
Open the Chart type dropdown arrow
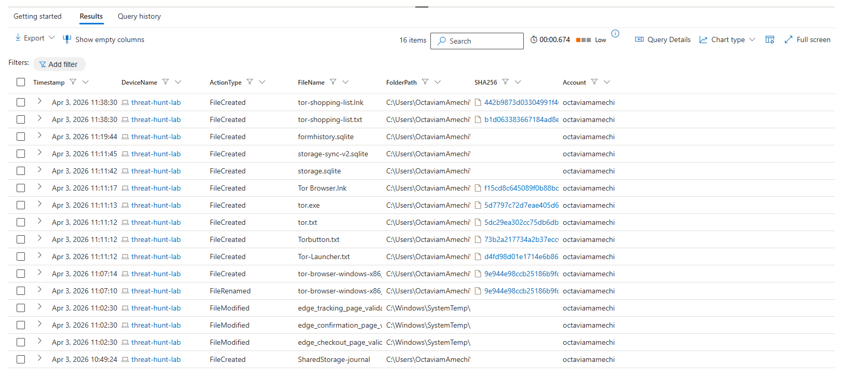(752, 39)
